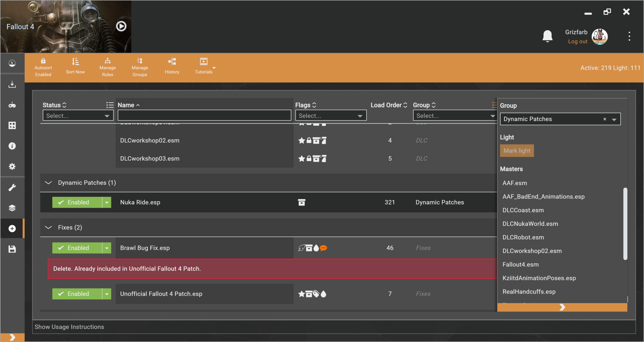Open Flags filter dropdown
Viewport: 644px width, 342px height.
[331, 116]
